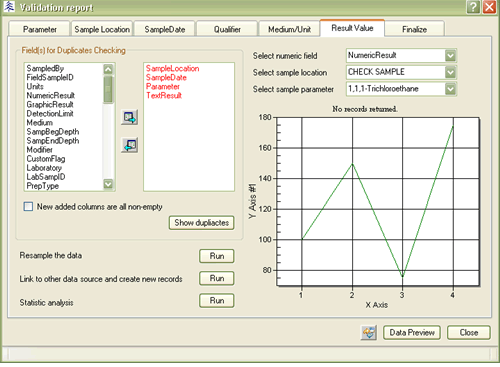Click the refresh icon beside Data Preview

pyautogui.click(x=369, y=332)
